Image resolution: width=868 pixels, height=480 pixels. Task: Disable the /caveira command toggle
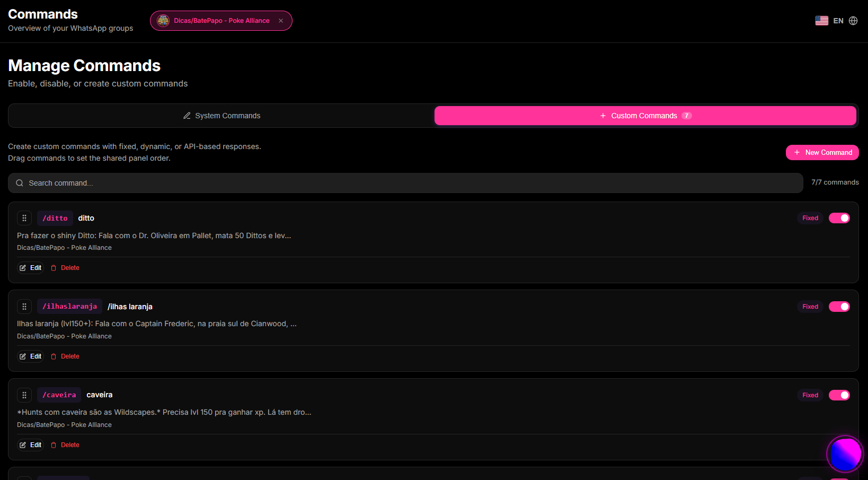point(839,395)
